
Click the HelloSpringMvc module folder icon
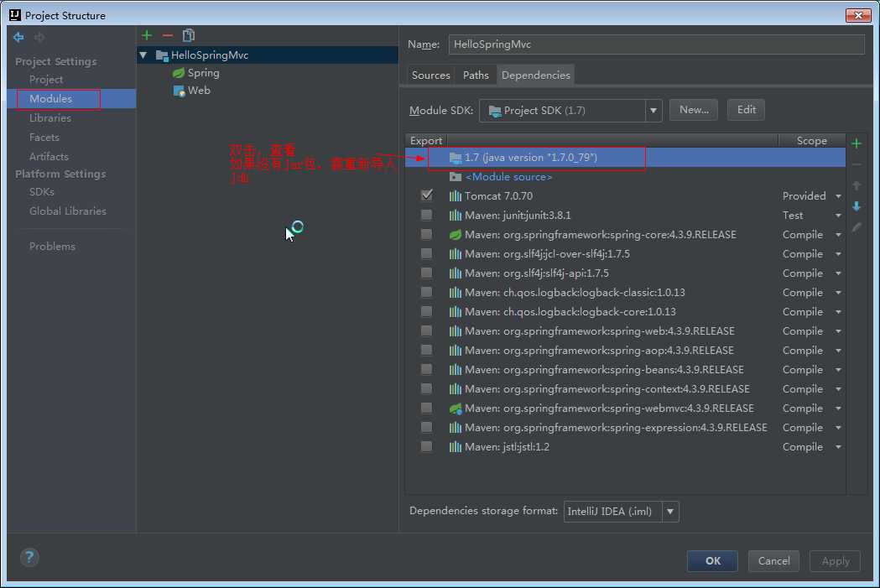(x=162, y=55)
